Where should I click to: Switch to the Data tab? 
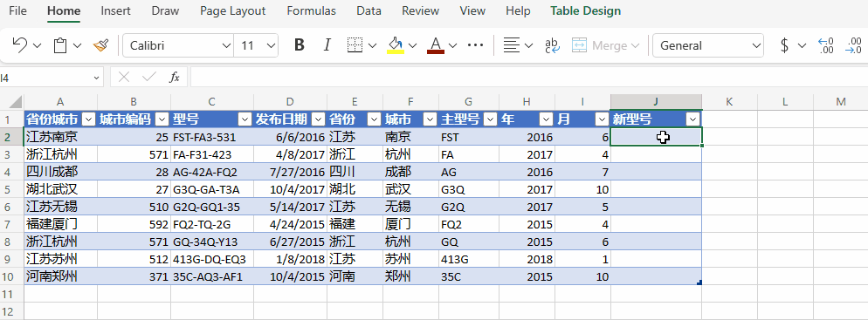click(x=369, y=10)
